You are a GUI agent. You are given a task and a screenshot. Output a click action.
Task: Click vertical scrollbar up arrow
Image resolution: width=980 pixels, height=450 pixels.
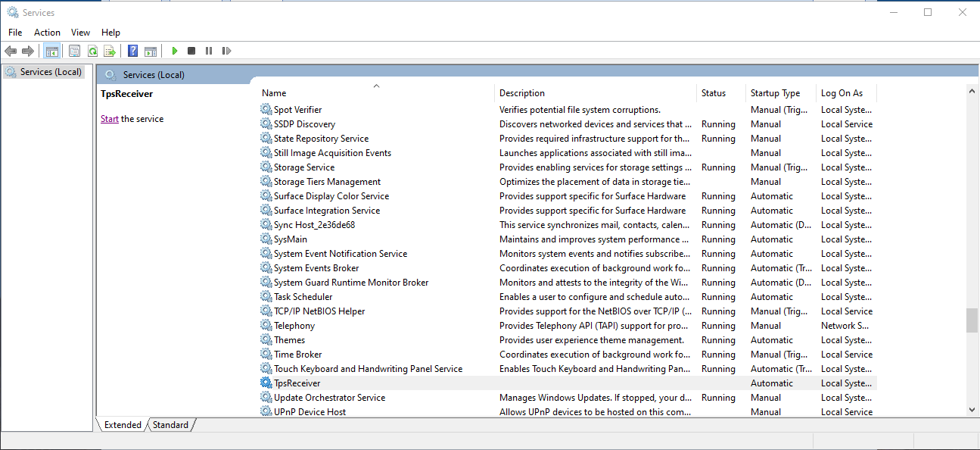[x=972, y=91]
